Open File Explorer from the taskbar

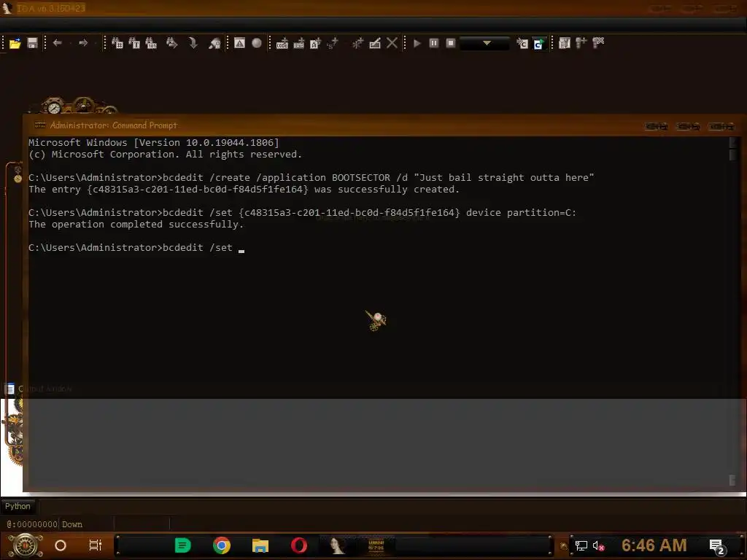(260, 545)
